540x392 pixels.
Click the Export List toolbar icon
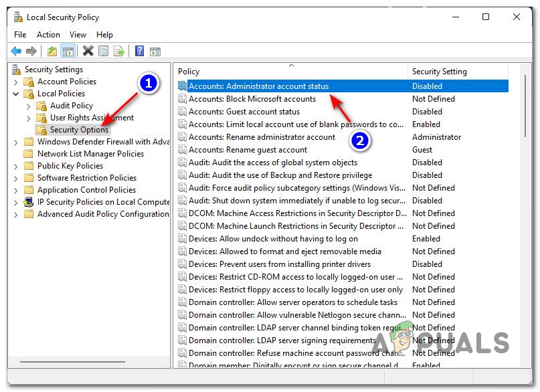click(119, 51)
